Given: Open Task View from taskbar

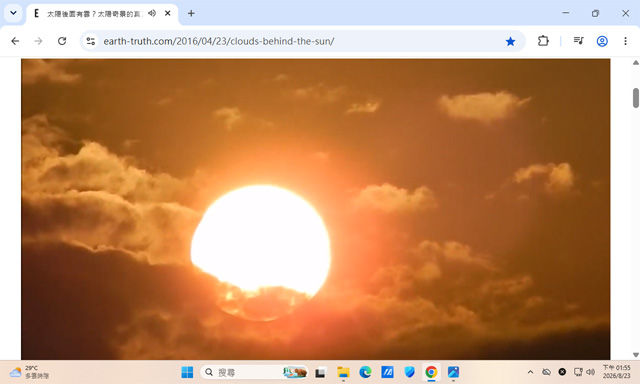Looking at the screenshot, I should pos(320,372).
